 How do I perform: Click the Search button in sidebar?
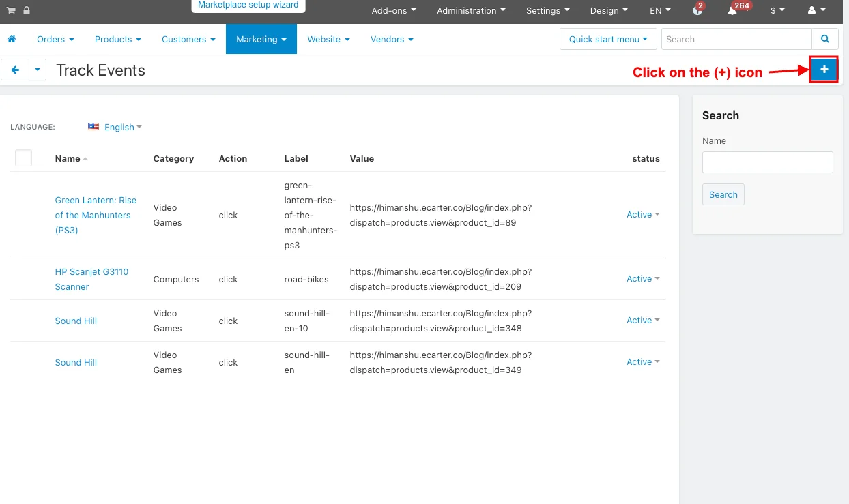(723, 194)
